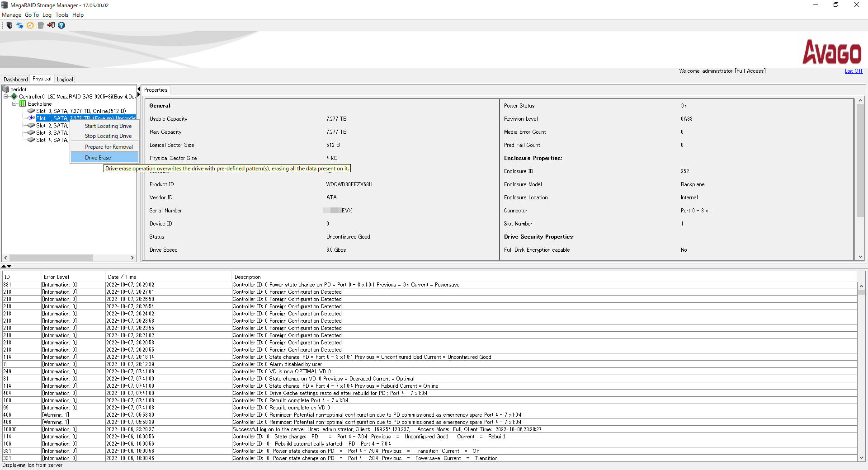The image size is (868, 470).
Task: Switch to the Dashboard tab
Action: [x=15, y=79]
